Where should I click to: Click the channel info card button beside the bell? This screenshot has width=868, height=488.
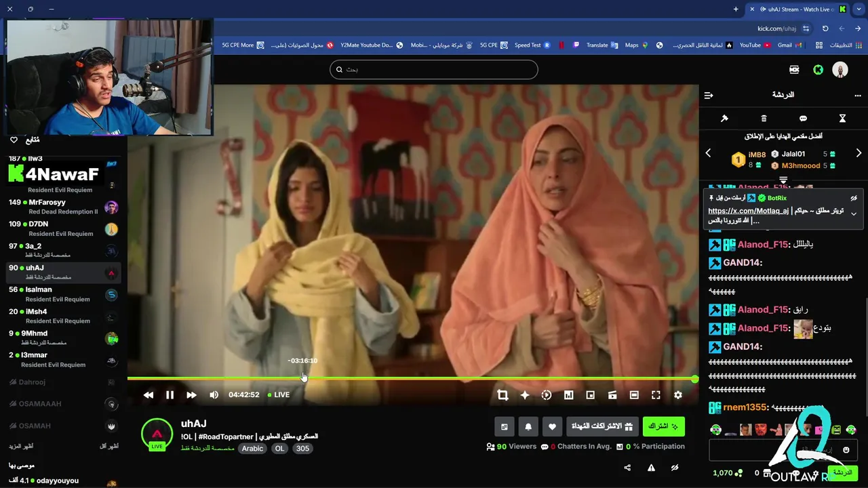505,426
